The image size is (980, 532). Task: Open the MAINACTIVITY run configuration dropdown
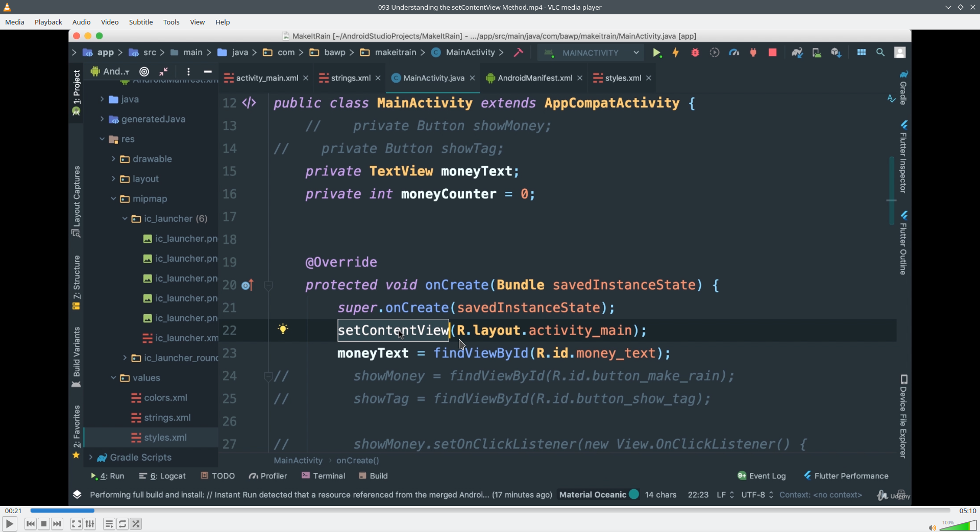tap(591, 53)
